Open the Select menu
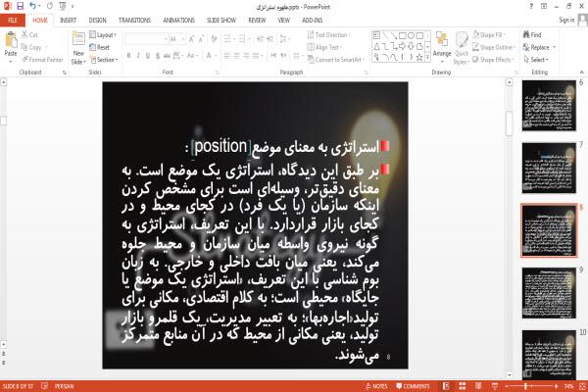 click(x=536, y=60)
